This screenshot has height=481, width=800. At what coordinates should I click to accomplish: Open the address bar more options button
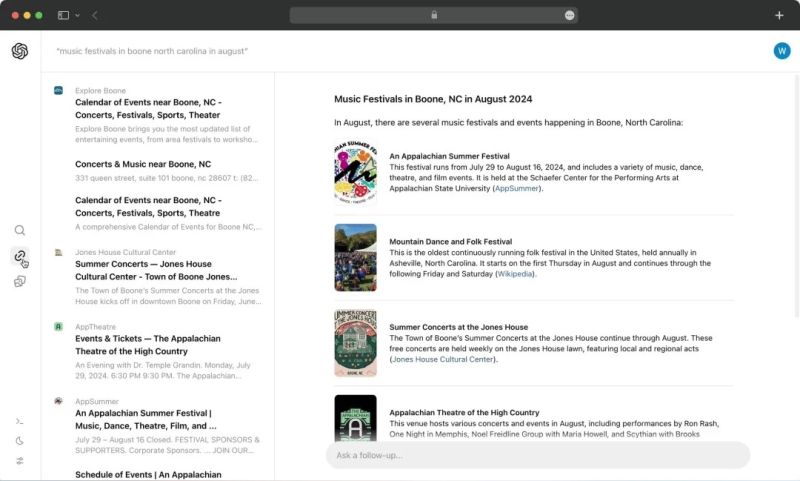(x=569, y=15)
